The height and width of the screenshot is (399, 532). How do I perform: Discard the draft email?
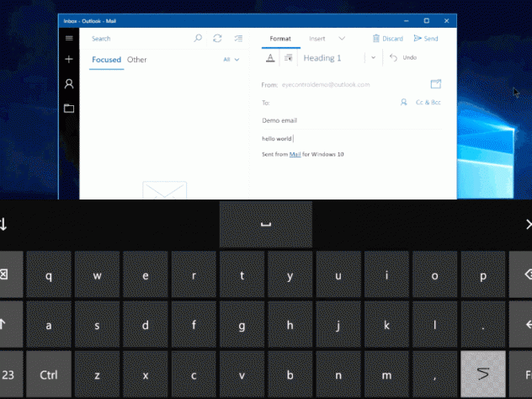(388, 39)
